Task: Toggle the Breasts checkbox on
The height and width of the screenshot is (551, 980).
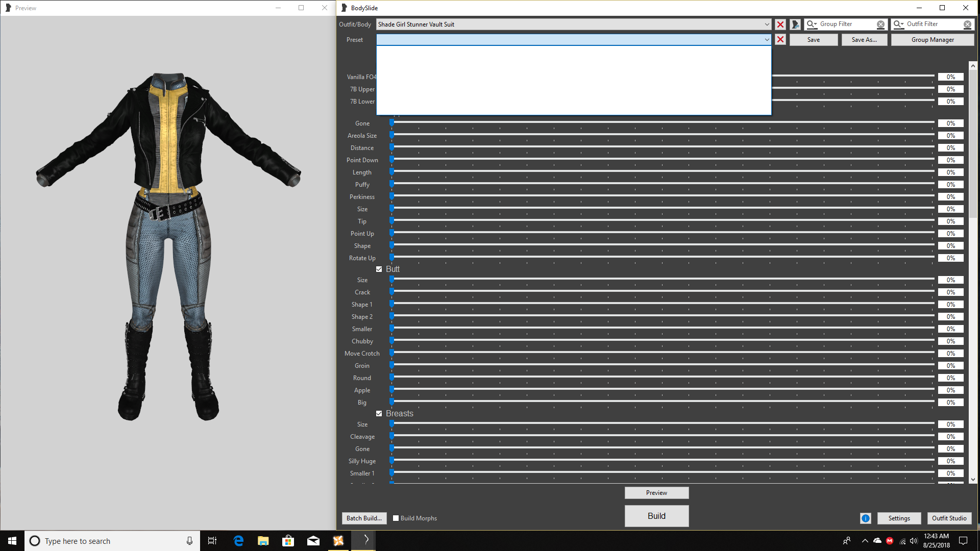Action: pos(379,413)
